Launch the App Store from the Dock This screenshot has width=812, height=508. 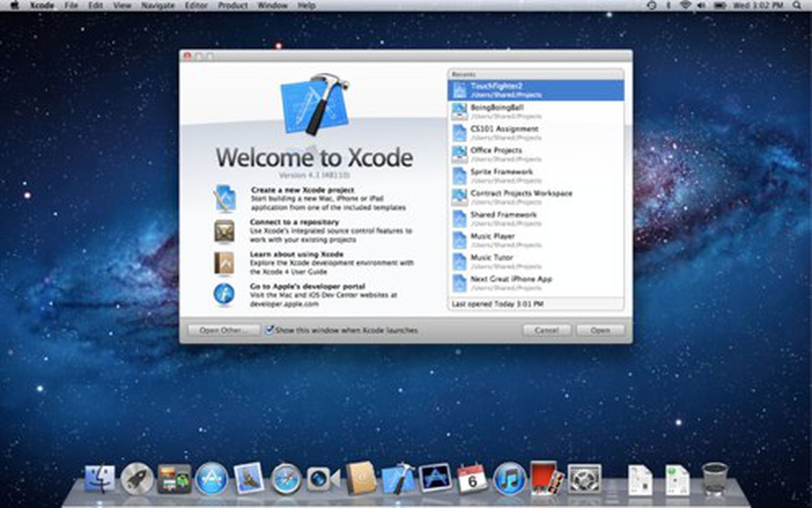coord(212,478)
